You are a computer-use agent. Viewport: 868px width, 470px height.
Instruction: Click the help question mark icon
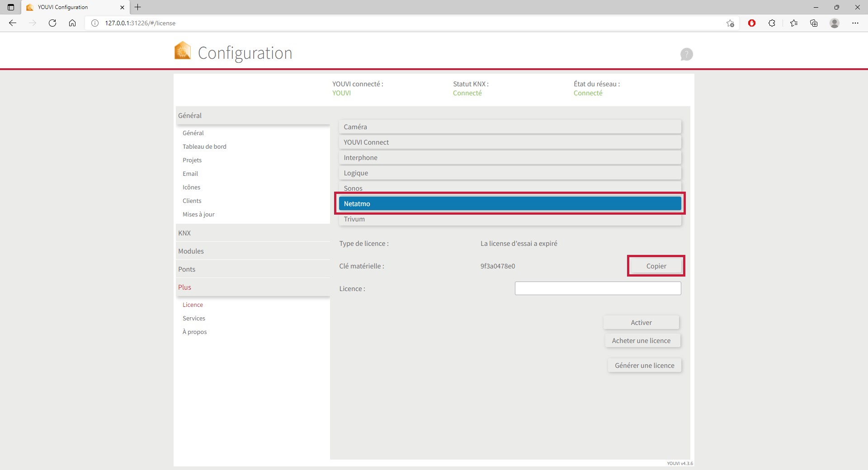686,54
